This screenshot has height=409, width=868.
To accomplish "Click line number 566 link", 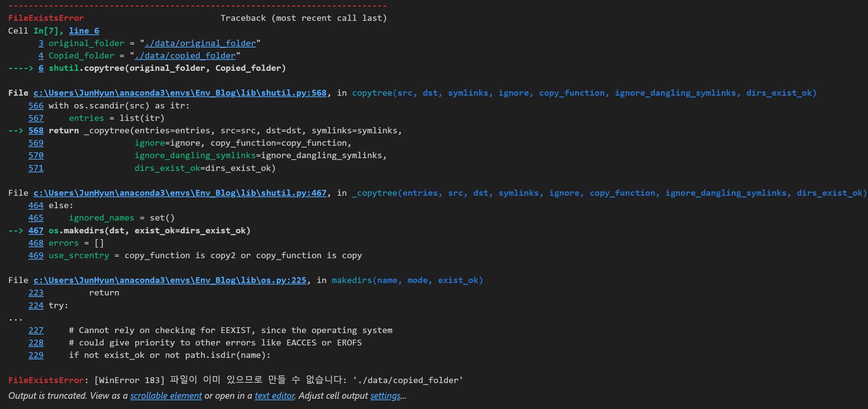I will pos(36,106).
